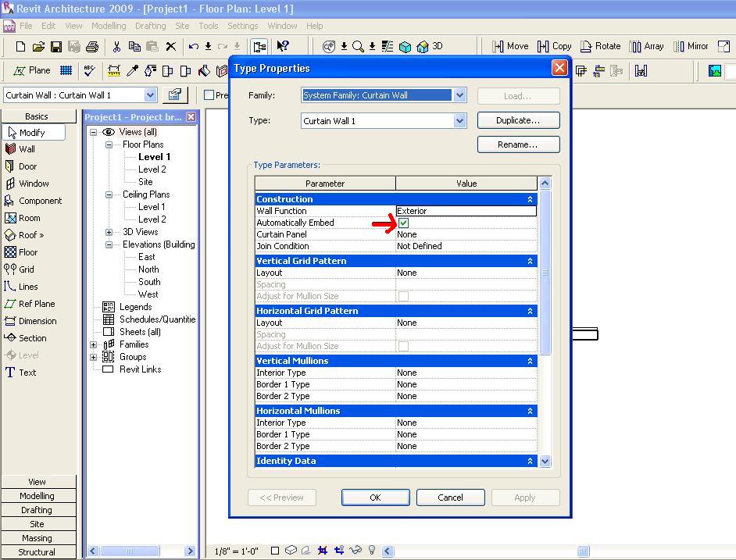This screenshot has width=736, height=560.
Task: Expand the Families tree node
Action: [x=94, y=344]
